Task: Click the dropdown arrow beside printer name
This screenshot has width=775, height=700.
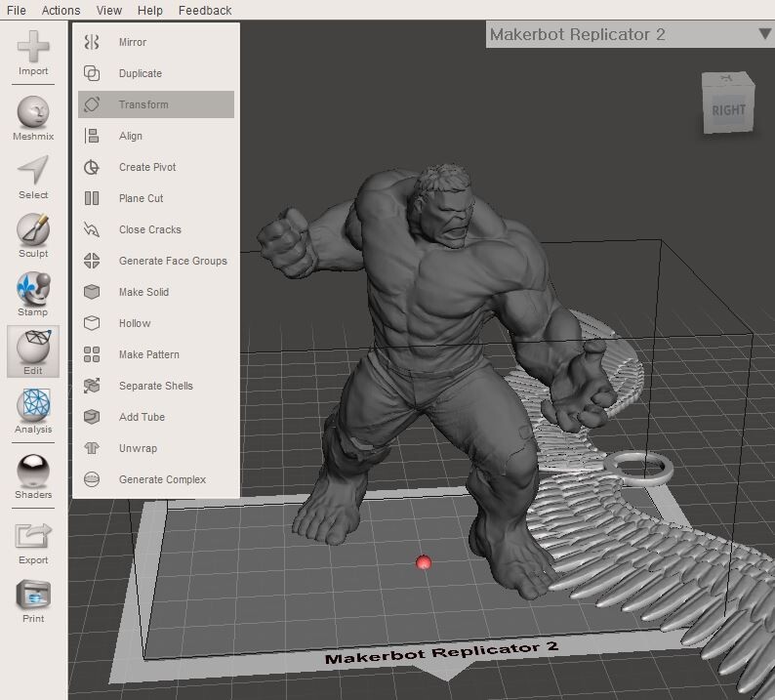Action: click(764, 33)
